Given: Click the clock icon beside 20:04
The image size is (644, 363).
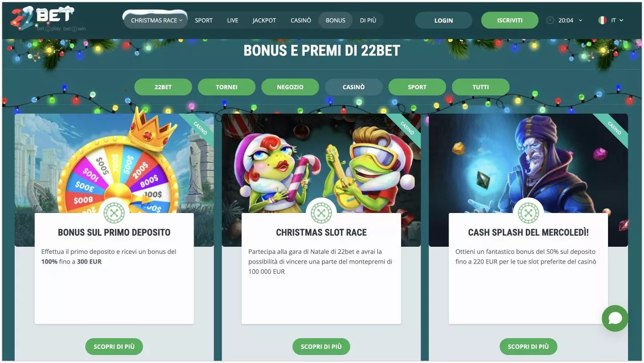Looking at the screenshot, I should click(550, 20).
